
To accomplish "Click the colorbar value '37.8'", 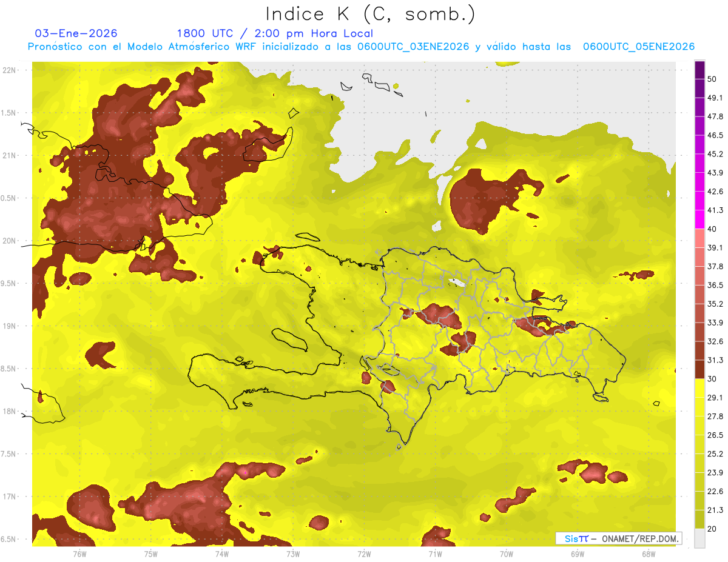I will 715,266.
